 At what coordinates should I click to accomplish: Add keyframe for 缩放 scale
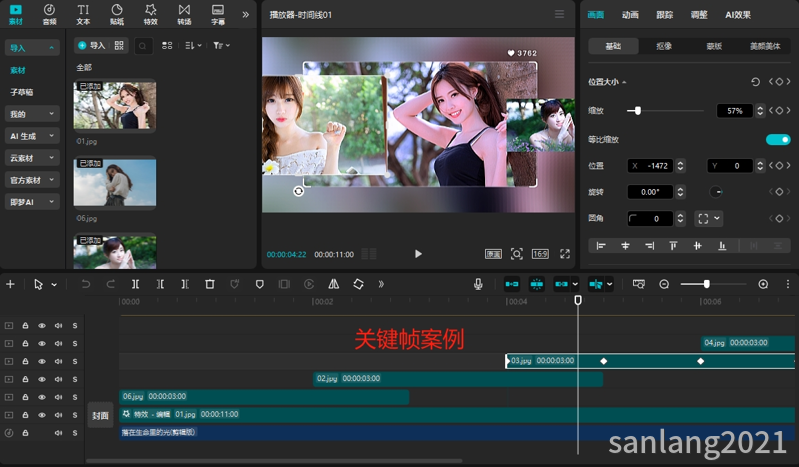pos(779,110)
